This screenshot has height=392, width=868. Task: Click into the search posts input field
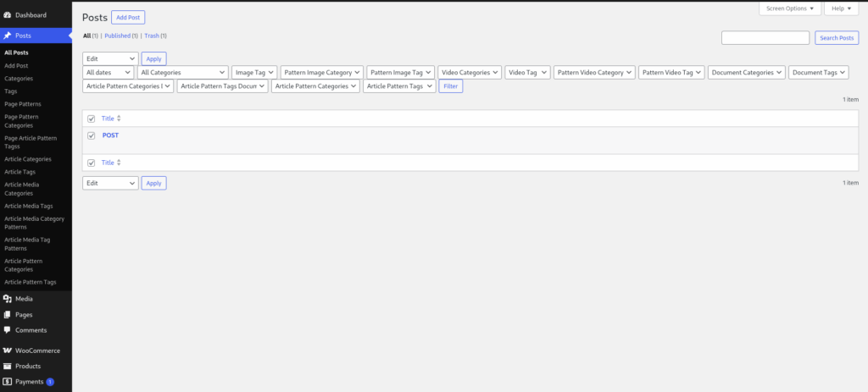pos(765,37)
